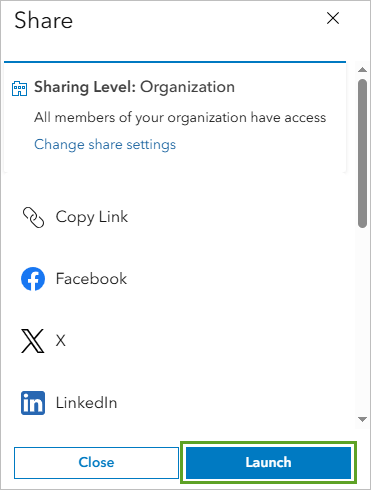The width and height of the screenshot is (371, 490).
Task: Choose the X share option label
Action: pyautogui.click(x=60, y=341)
